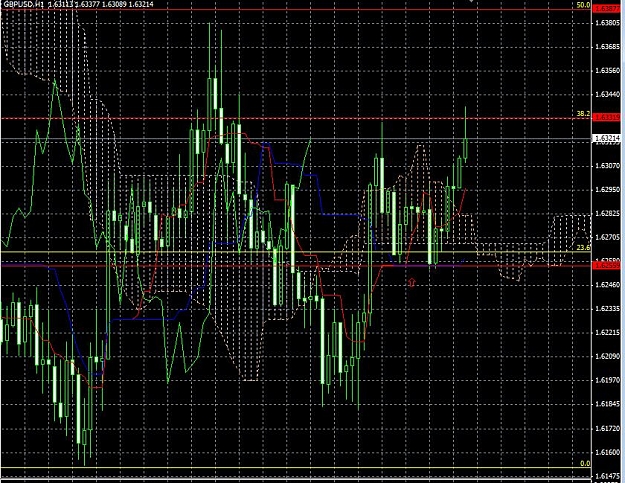The image size is (625, 483).
Task: Click price axis value 1.61970
Action: 607,380
